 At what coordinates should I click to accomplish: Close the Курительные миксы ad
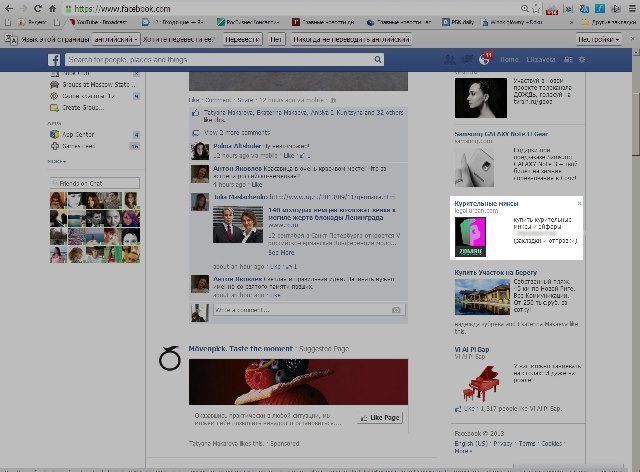pyautogui.click(x=579, y=203)
